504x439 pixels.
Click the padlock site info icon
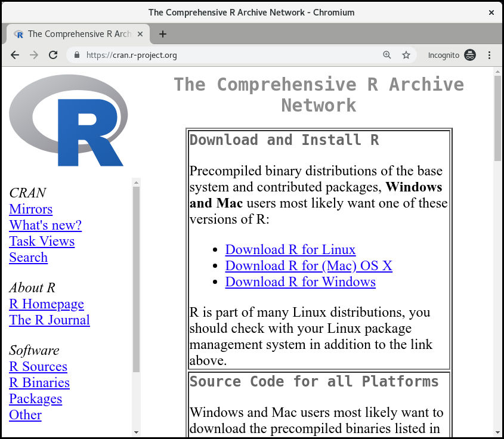76,55
